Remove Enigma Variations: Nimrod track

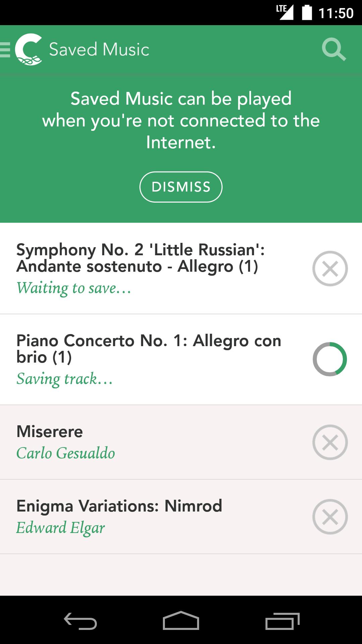[330, 517]
